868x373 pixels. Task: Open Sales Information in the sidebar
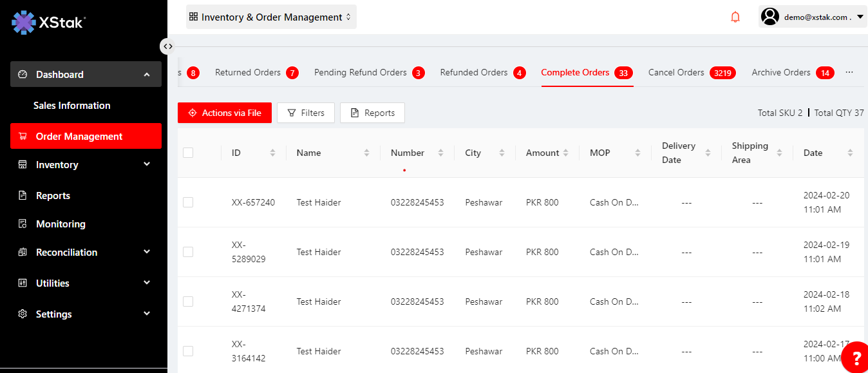click(72, 106)
